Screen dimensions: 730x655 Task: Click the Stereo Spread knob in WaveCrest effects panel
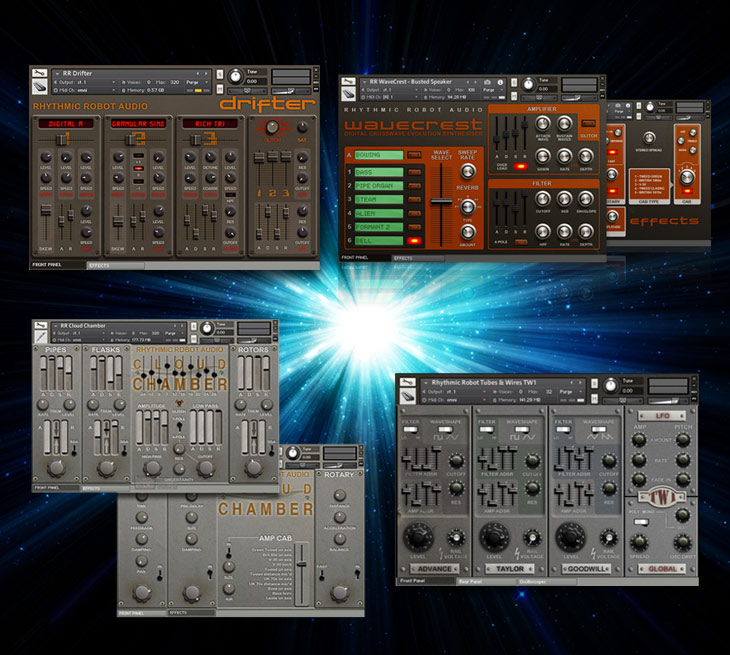pos(649,138)
